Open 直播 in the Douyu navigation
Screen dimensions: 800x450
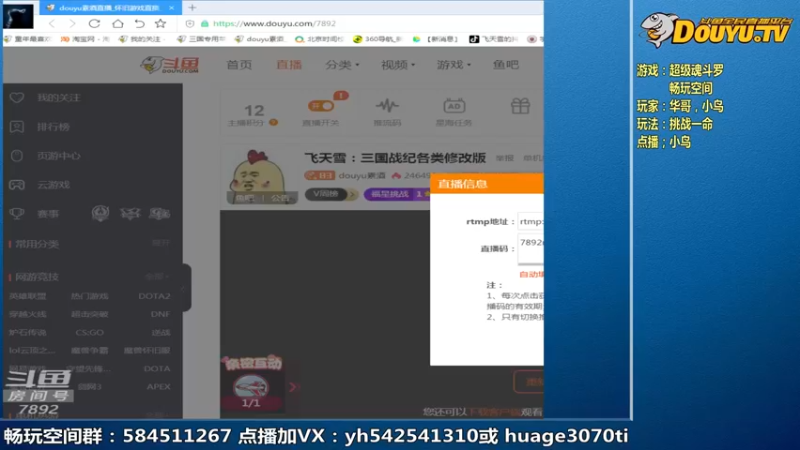(x=289, y=65)
